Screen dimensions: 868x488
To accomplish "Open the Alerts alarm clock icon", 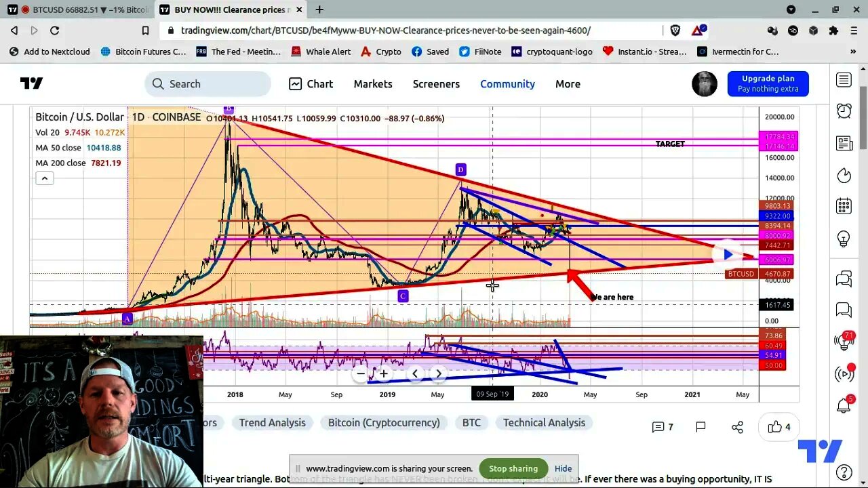I will pos(844,111).
